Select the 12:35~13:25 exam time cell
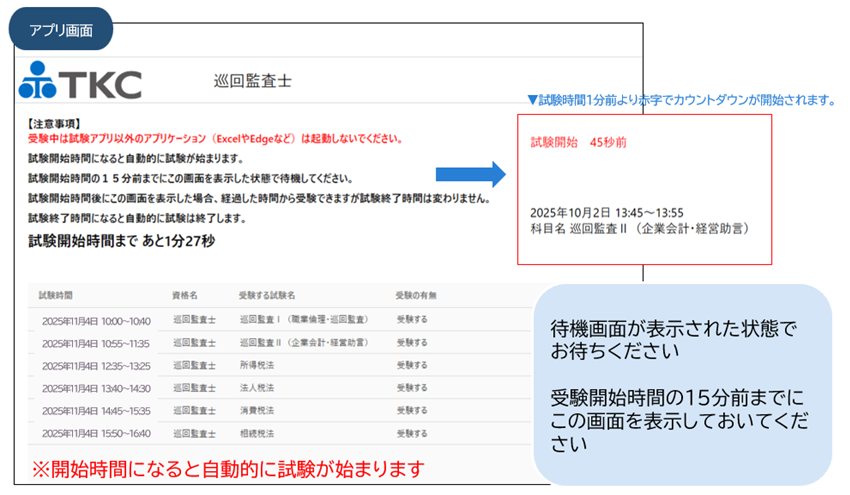The image size is (850, 495). pyautogui.click(x=96, y=366)
